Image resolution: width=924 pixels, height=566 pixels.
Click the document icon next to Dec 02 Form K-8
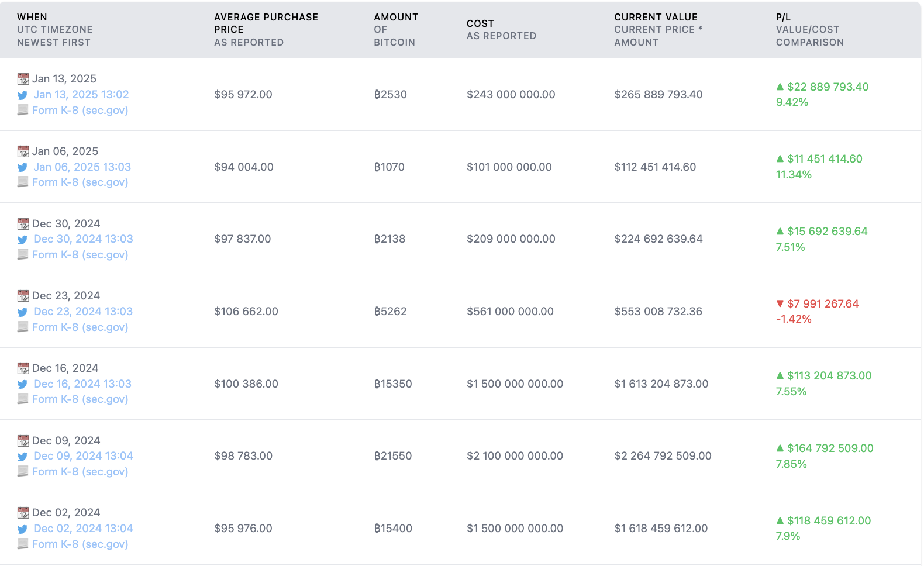point(22,544)
